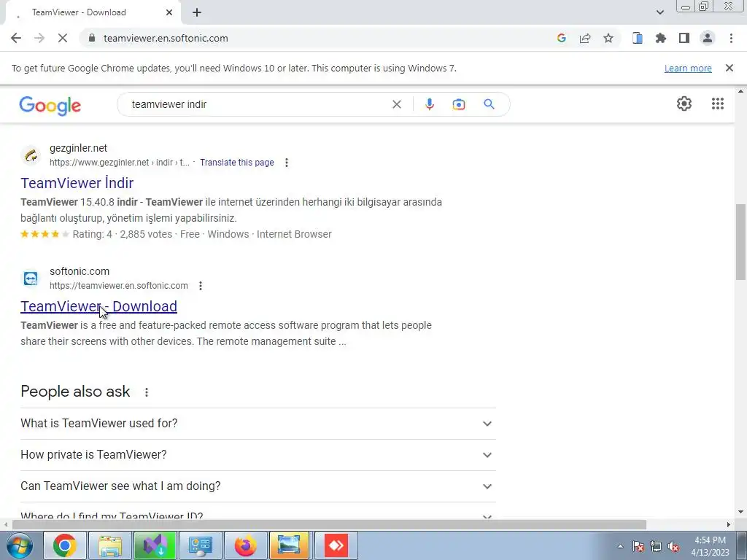Image resolution: width=747 pixels, height=560 pixels.
Task: Click the taskbar clock showing 4:54 PM
Action: coord(710,546)
